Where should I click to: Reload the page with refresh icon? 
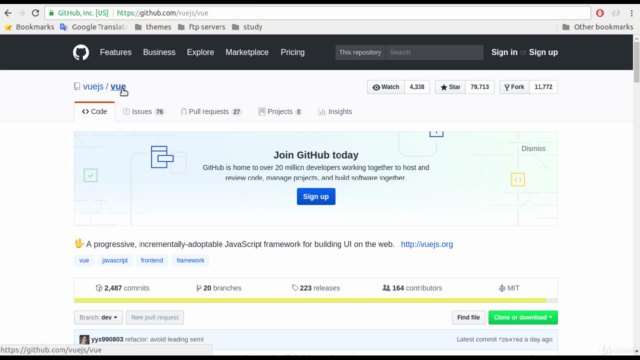point(36,13)
